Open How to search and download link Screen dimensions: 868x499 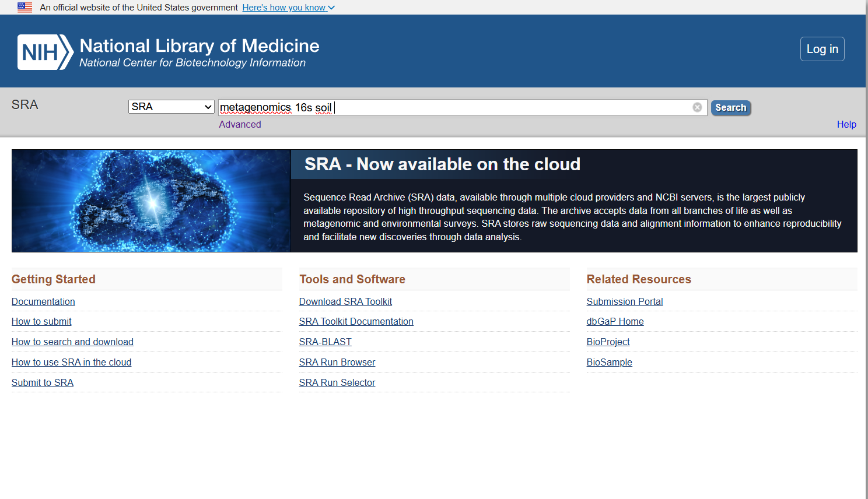(x=72, y=342)
